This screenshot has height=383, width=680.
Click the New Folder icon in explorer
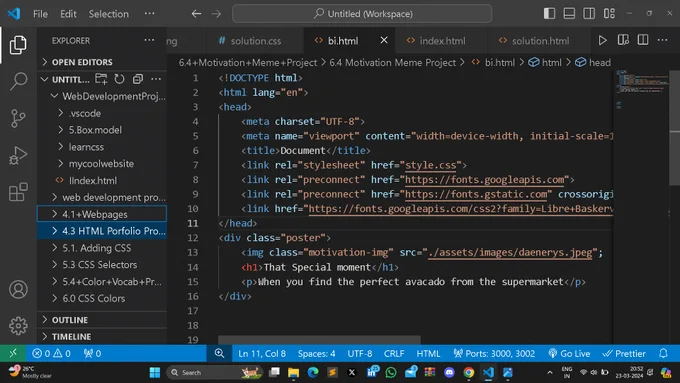click(101, 79)
